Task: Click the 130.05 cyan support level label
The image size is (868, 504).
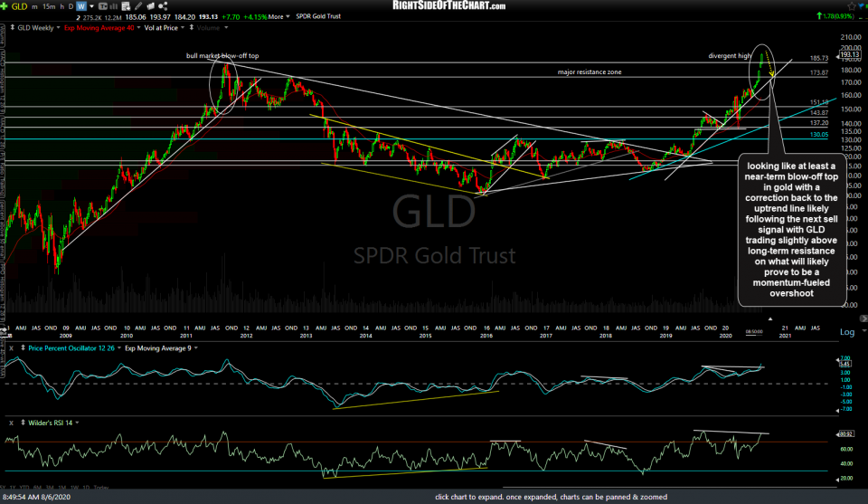Action: coord(819,135)
